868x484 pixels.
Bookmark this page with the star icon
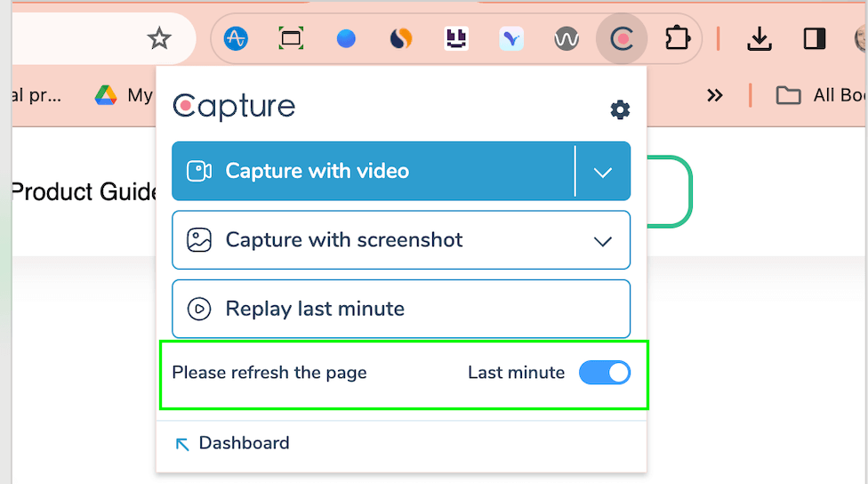click(x=159, y=38)
